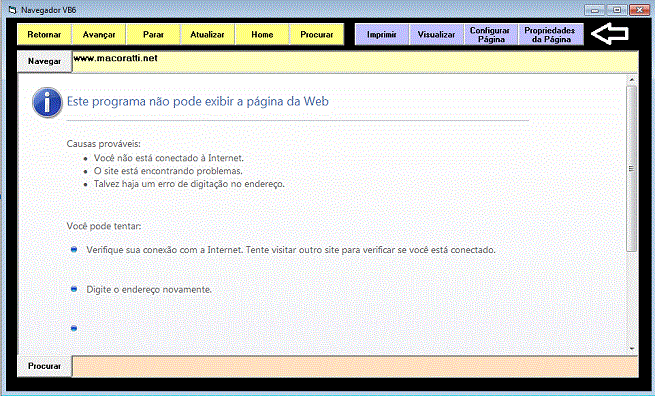This screenshot has width=655, height=396.
Task: Click the Navegador VB6 title bar icon
Action: [x=13, y=10]
